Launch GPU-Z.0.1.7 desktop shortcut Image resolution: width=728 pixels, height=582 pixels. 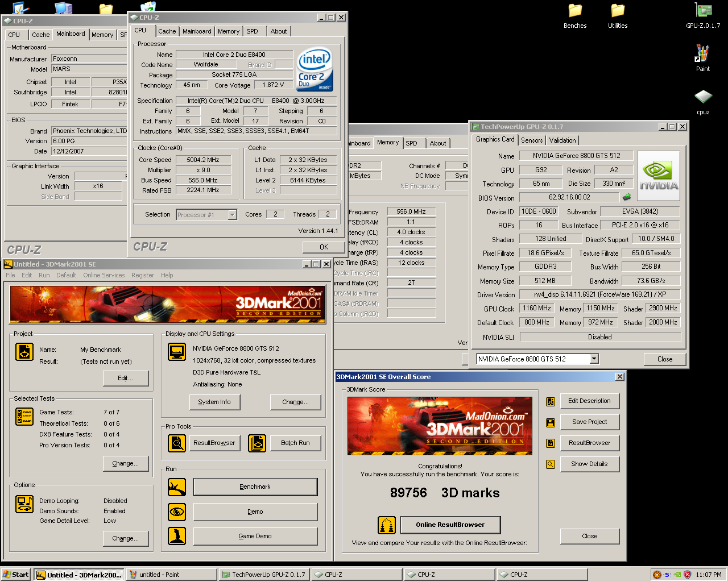tap(703, 15)
